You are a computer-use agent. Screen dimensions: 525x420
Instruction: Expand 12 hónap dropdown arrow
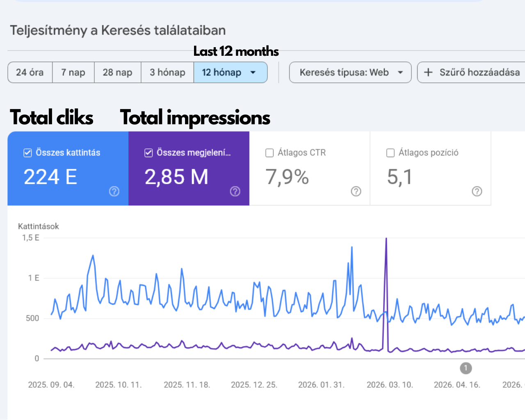253,73
